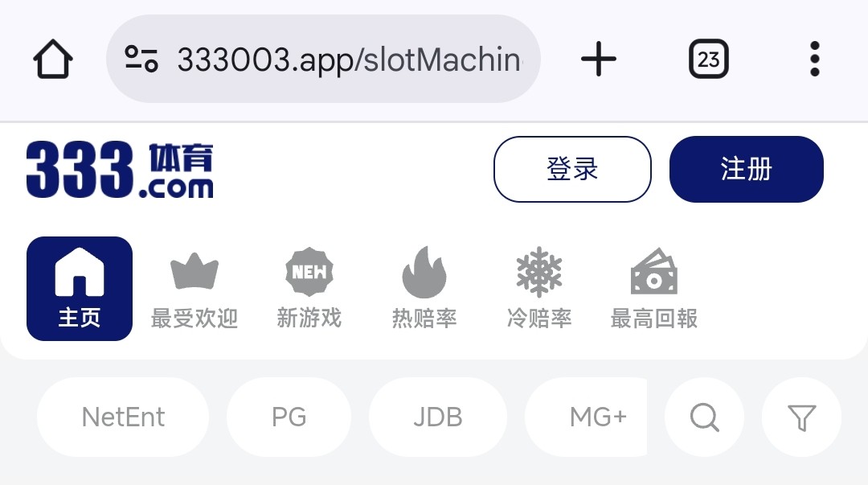Select the 热赔率 flame icon
Image resolution: width=868 pixels, height=485 pixels.
click(424, 272)
